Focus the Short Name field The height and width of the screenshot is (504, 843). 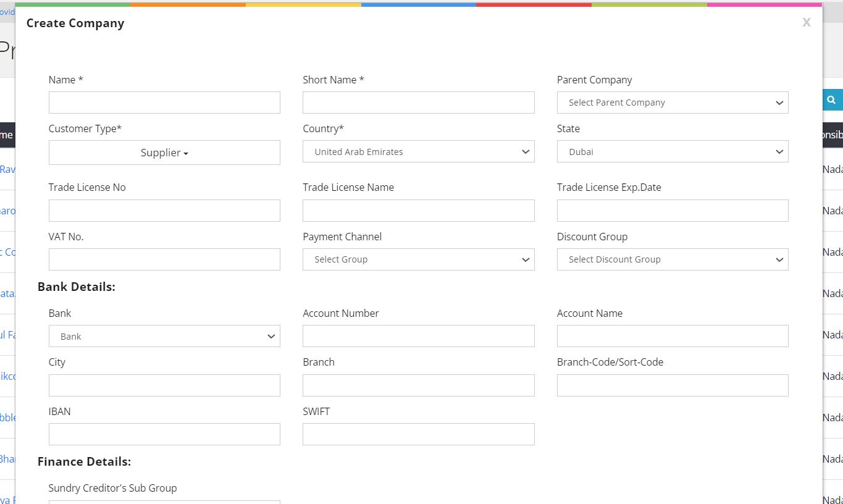point(418,103)
